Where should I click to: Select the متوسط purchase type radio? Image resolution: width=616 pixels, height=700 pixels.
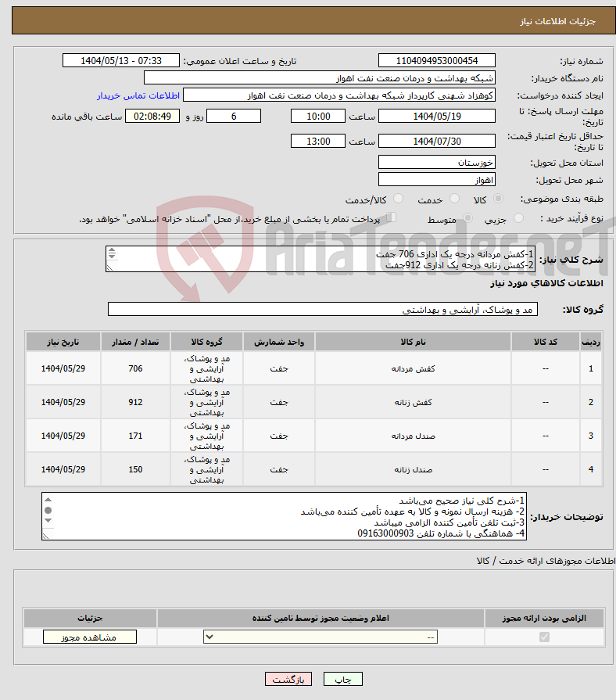point(468,218)
